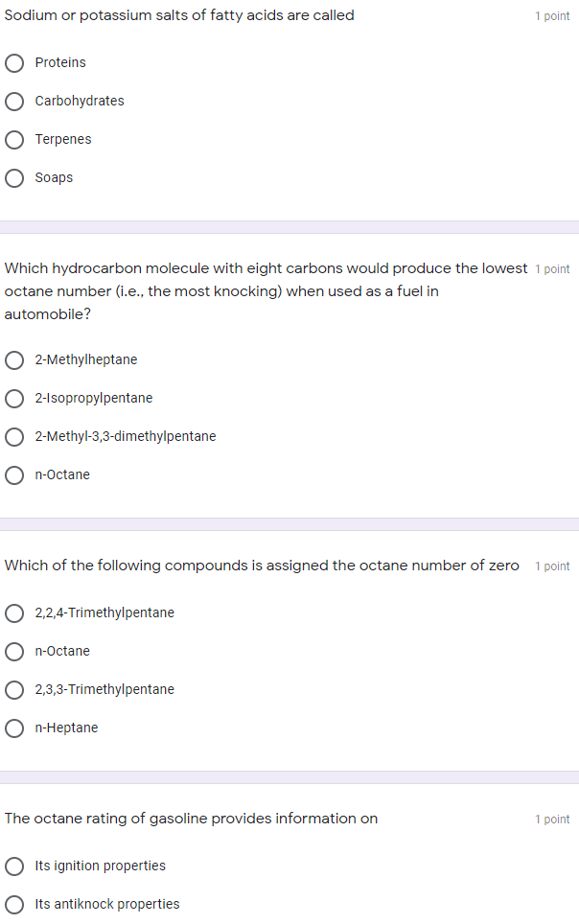Screen dimensions: 579x924
Task: Choose Its ignition properties option
Action: (x=14, y=866)
